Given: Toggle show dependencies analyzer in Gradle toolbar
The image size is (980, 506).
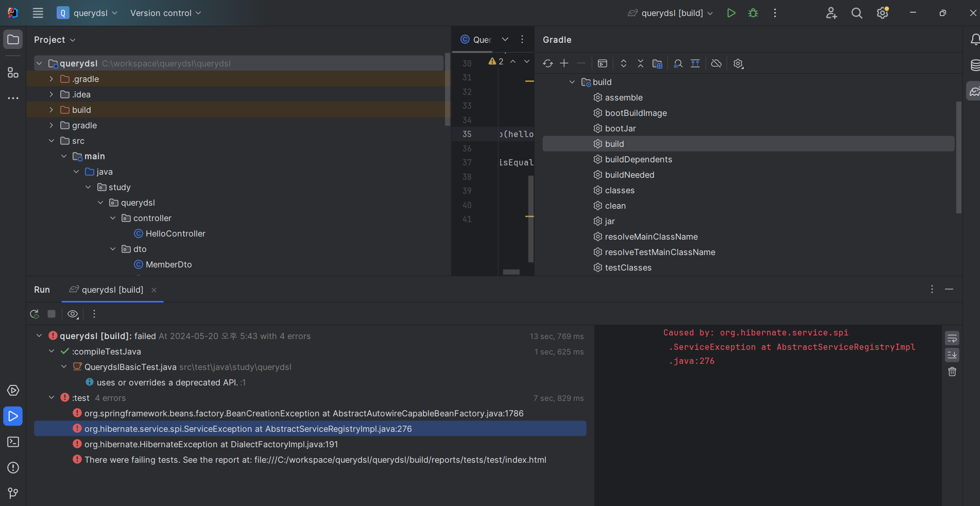Looking at the screenshot, I should click(678, 63).
